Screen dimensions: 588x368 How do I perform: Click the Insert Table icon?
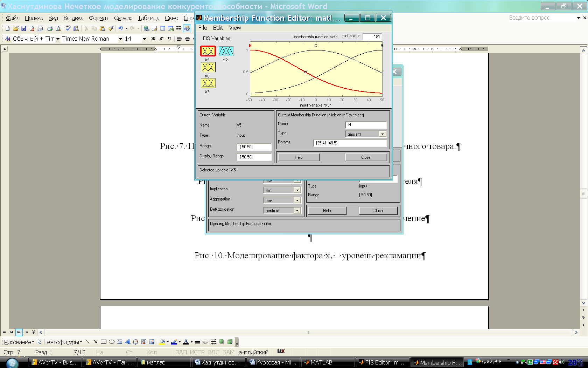[x=163, y=28]
